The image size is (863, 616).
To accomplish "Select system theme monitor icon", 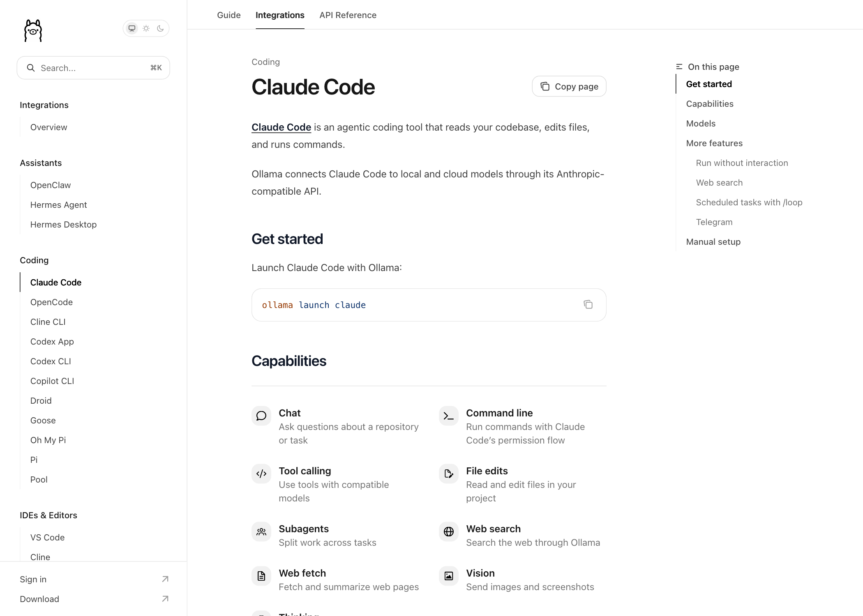I will click(x=132, y=28).
